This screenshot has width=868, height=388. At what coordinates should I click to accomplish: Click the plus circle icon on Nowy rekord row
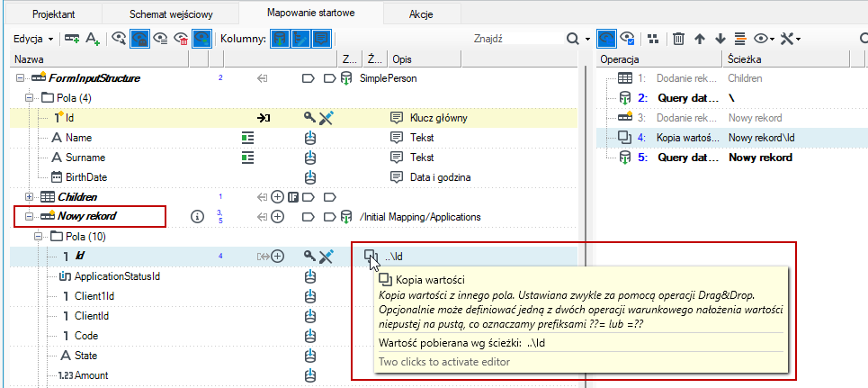[x=277, y=216]
